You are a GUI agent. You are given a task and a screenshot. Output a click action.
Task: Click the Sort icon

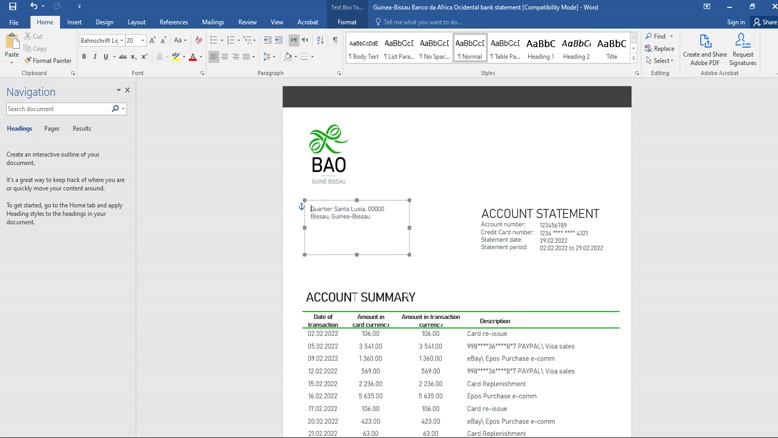[x=320, y=41]
